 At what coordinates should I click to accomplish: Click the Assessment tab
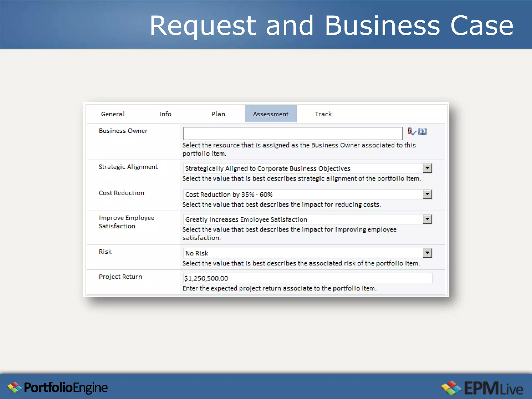pos(271,114)
